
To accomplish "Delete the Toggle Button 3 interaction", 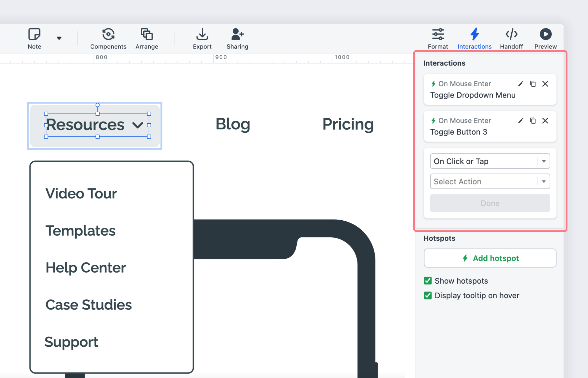I will tap(545, 121).
